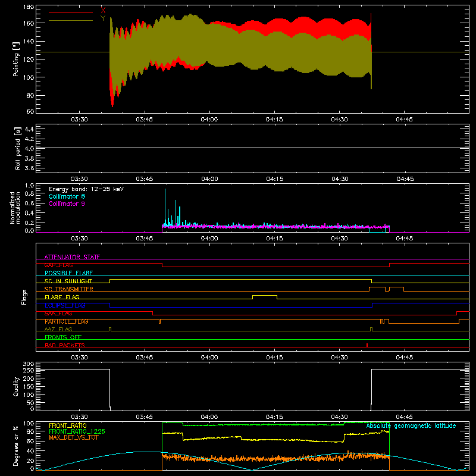Click the BAD_PACKETS flag label
The height and width of the screenshot is (476, 476).
coord(65,345)
